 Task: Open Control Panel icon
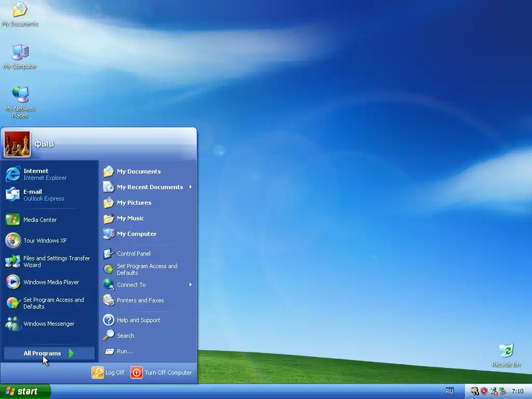click(109, 254)
